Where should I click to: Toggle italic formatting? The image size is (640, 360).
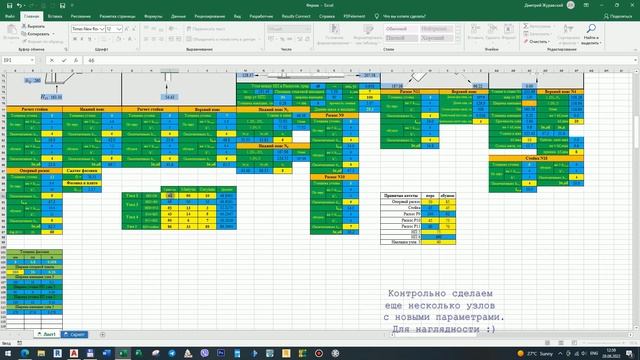[82, 39]
